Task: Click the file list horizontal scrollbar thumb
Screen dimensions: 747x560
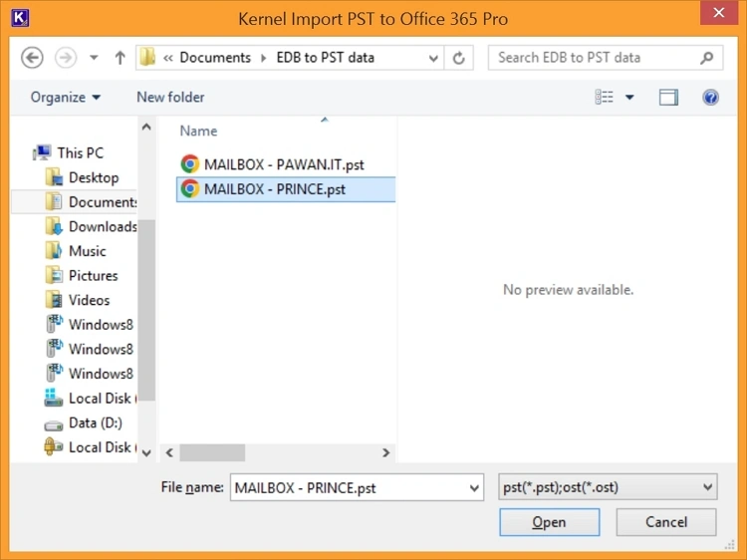Action: (x=212, y=452)
